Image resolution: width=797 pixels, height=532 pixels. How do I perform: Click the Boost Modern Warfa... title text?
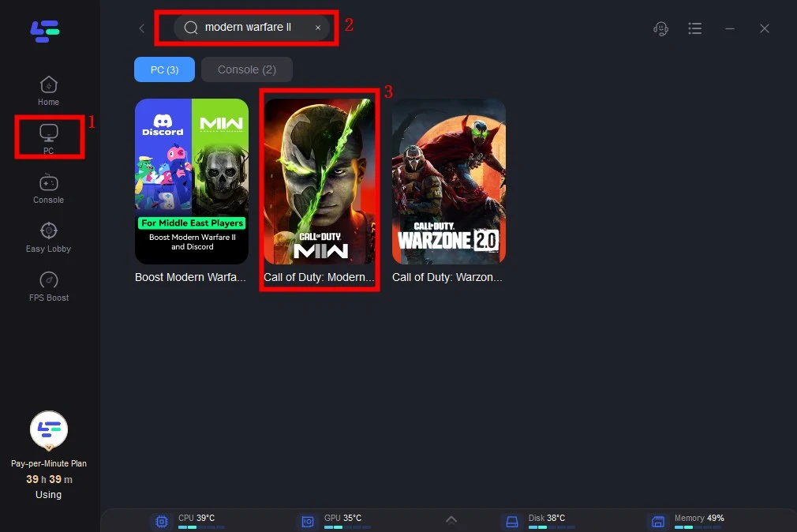(x=190, y=277)
